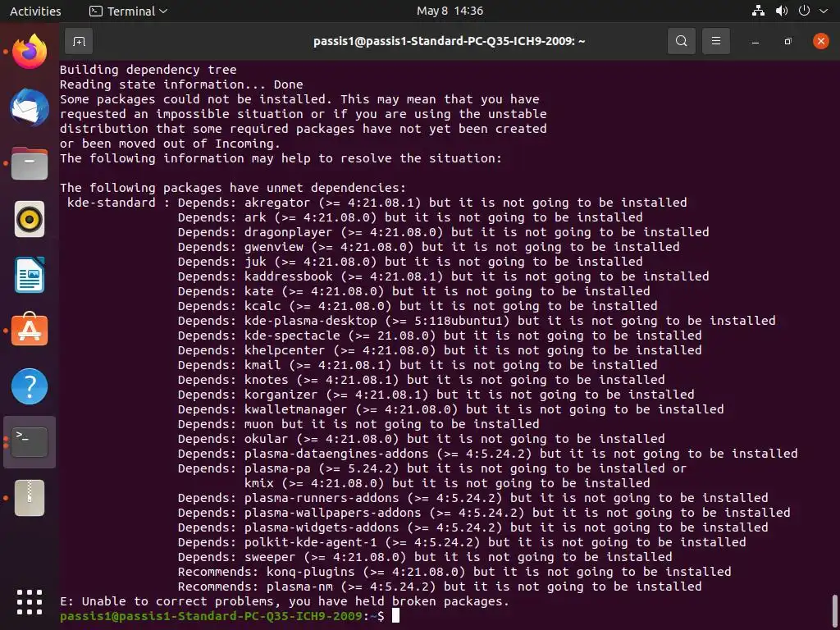The height and width of the screenshot is (630, 840).
Task: Minimize the terminal window
Action: point(756,41)
